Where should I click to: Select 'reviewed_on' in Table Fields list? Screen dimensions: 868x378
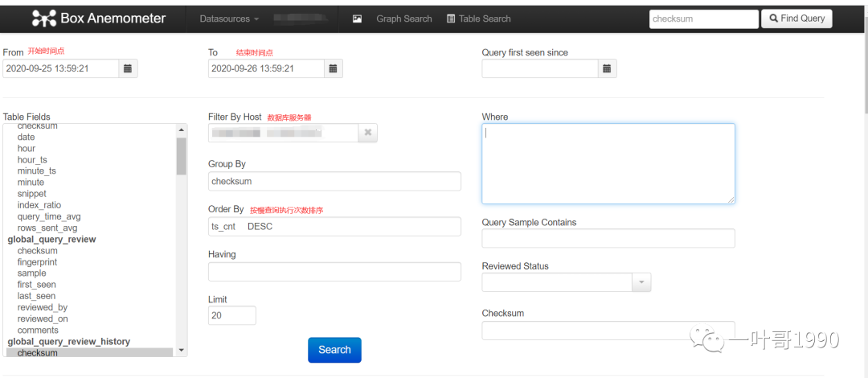(43, 318)
